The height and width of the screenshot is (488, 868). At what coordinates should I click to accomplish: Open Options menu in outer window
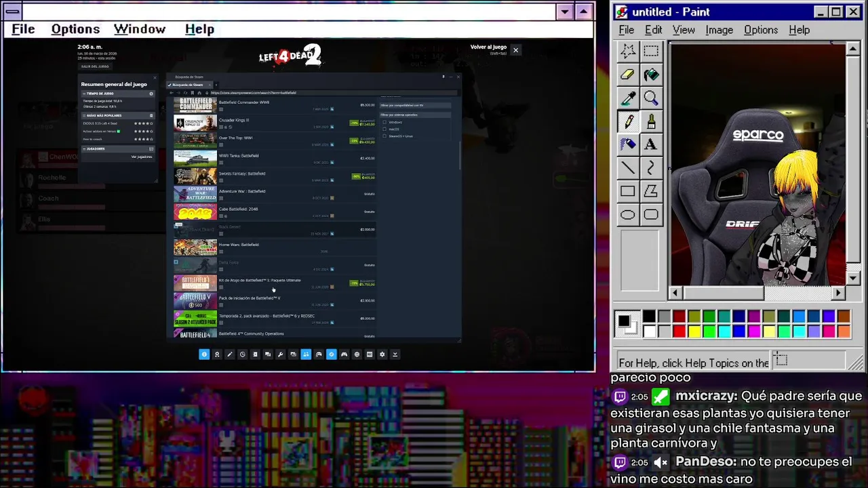coord(75,29)
